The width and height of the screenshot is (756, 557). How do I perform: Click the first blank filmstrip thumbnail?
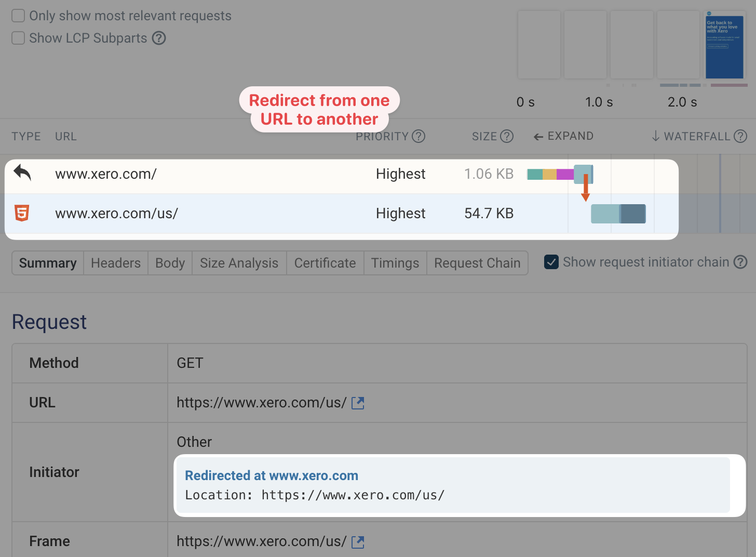[x=539, y=45]
